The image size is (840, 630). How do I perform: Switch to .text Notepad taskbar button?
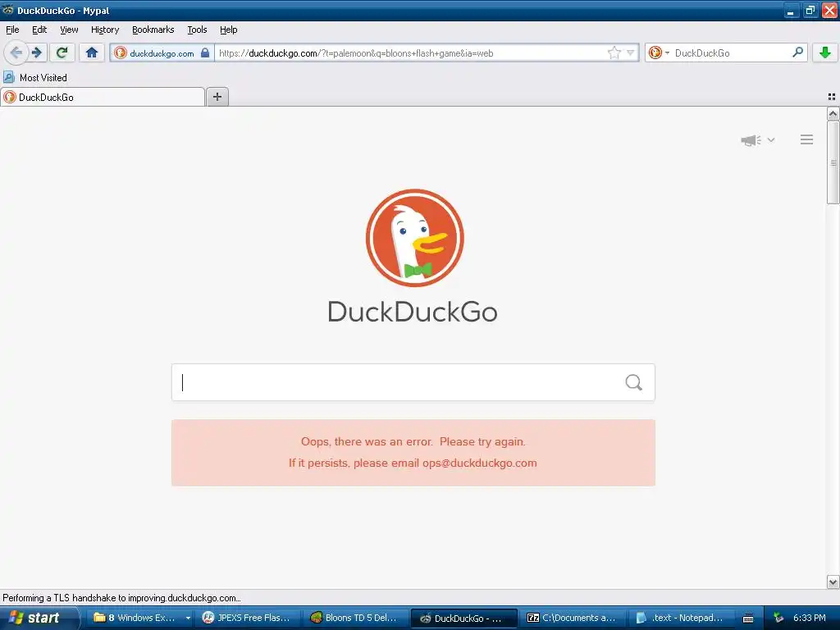point(681,618)
